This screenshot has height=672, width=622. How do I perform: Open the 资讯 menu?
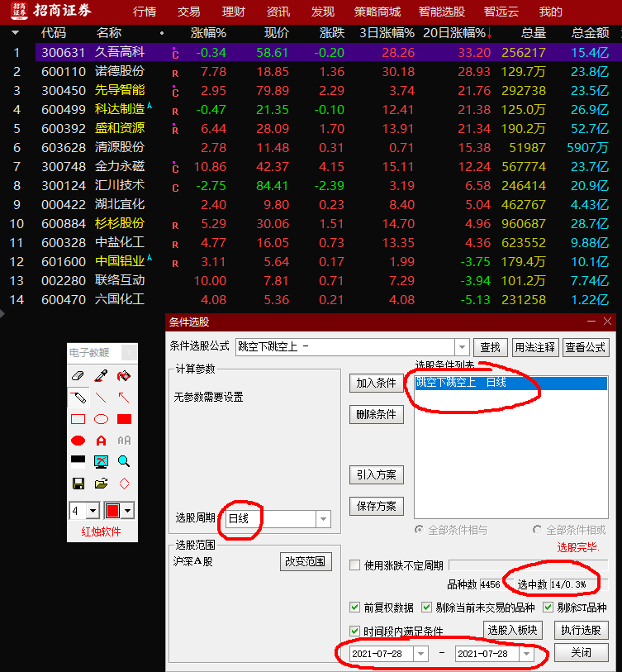click(x=278, y=12)
